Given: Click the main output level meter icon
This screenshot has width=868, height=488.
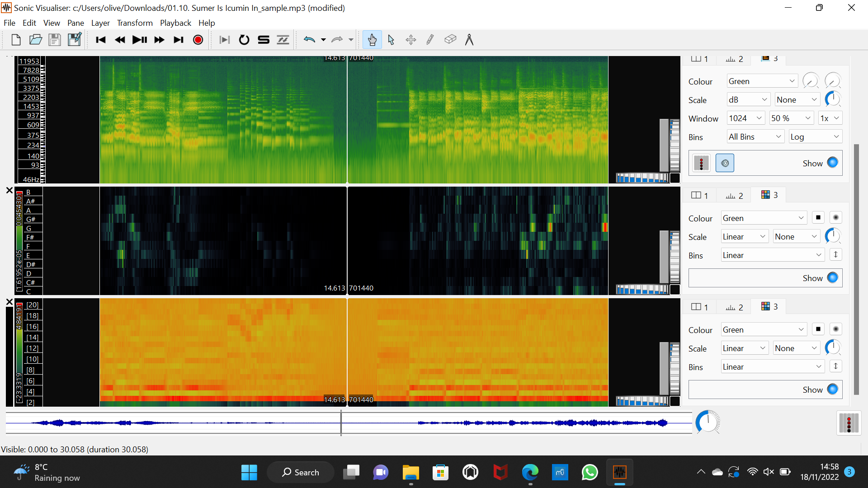Looking at the screenshot, I should (849, 423).
